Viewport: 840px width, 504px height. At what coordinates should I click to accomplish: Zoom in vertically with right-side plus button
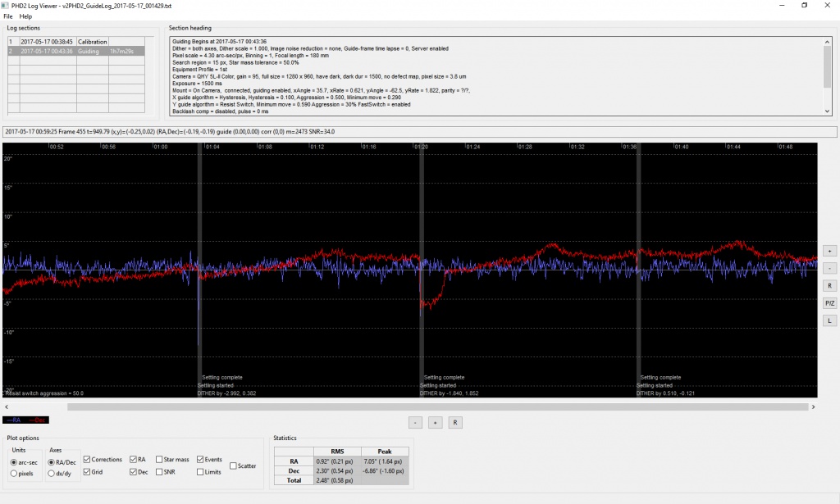click(x=830, y=251)
